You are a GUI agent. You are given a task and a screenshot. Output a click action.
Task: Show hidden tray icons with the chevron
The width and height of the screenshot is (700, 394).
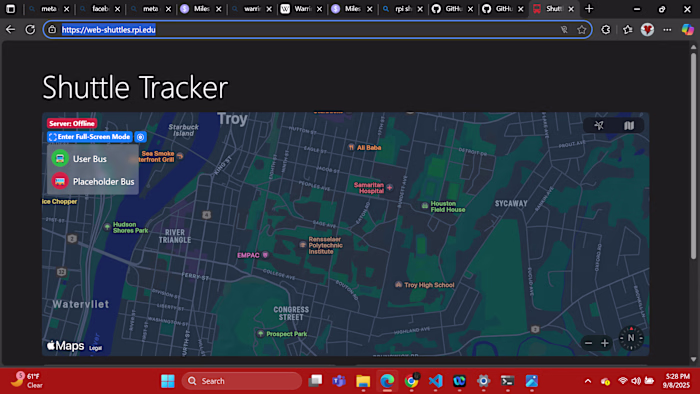click(x=588, y=381)
